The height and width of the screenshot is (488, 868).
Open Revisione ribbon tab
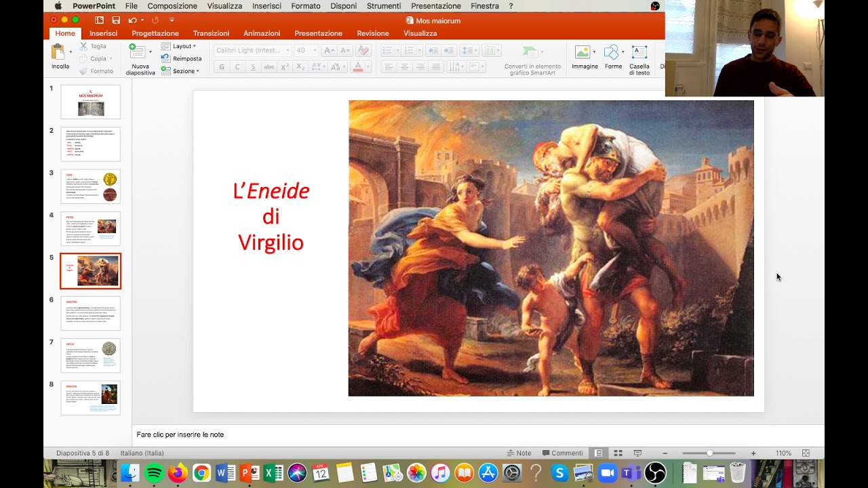(373, 33)
